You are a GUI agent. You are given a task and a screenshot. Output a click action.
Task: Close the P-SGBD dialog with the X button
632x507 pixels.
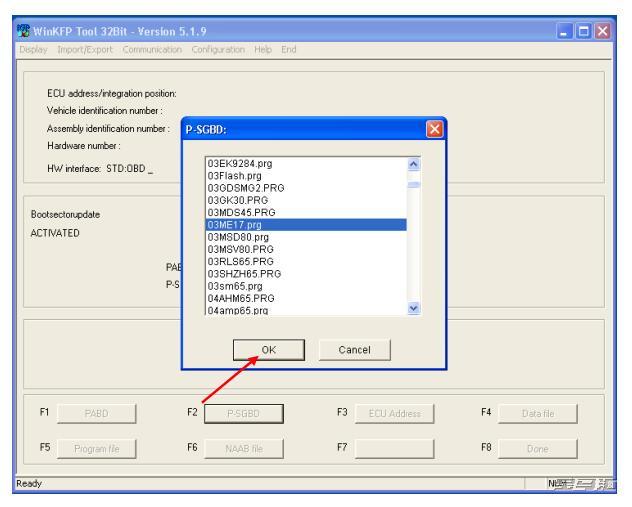click(434, 129)
